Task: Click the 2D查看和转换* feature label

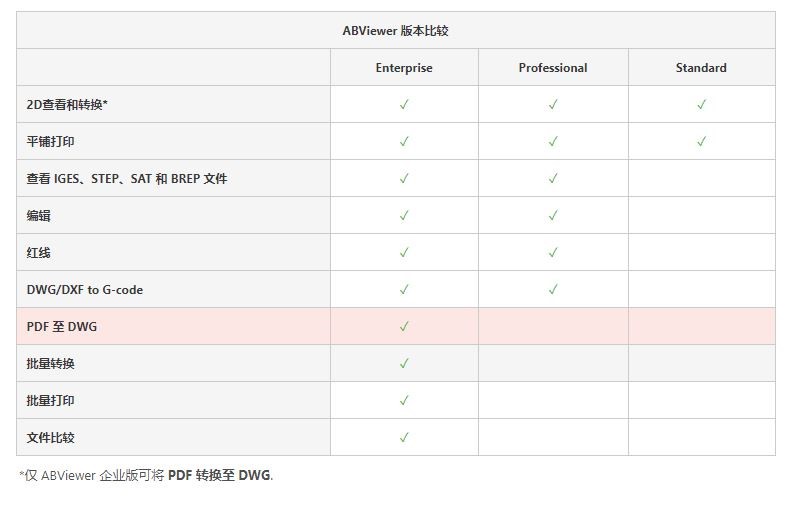Action: [x=67, y=105]
